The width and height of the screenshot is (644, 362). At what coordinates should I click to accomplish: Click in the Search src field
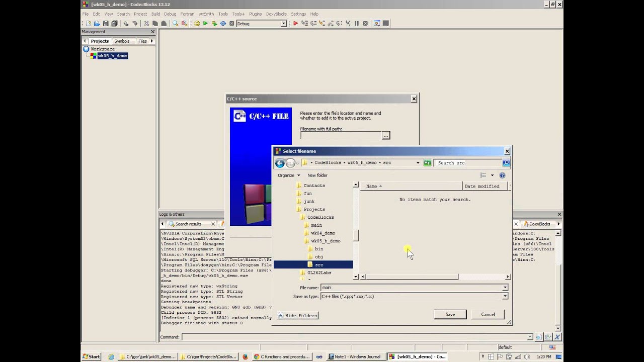tap(468, 163)
